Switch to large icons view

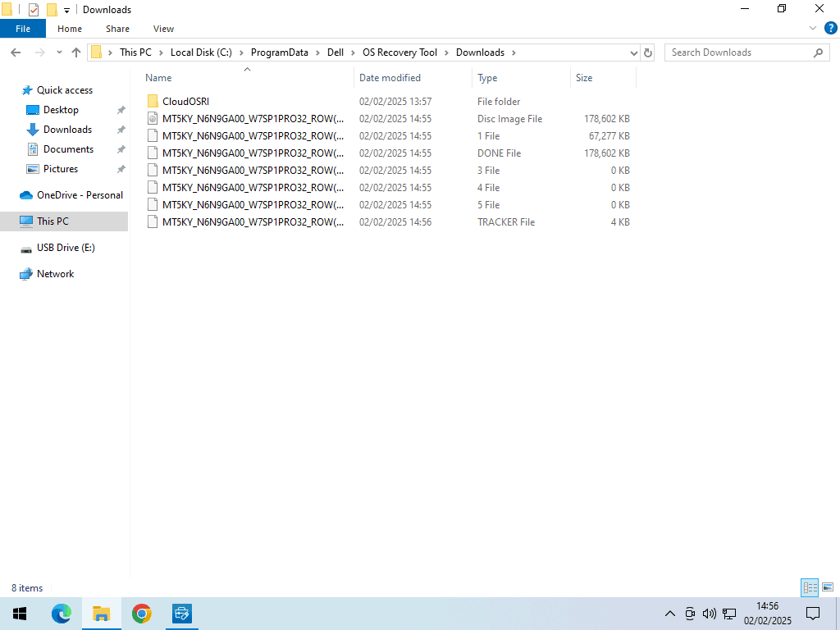click(828, 587)
